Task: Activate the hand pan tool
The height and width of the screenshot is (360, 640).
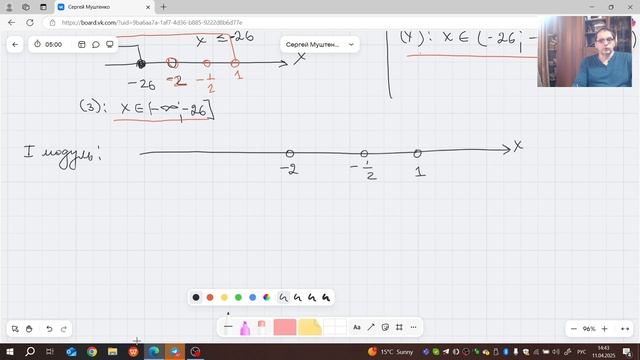Action: 29,329
